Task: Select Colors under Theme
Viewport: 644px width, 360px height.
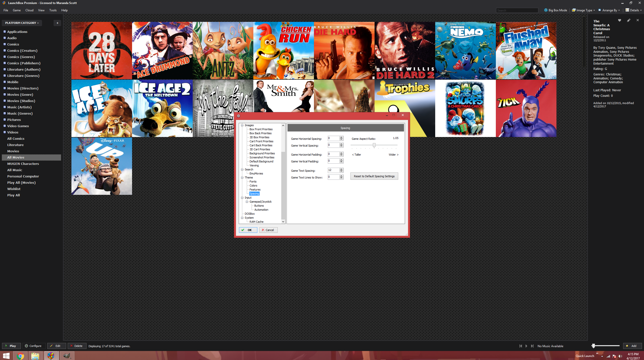Action: 253,186
